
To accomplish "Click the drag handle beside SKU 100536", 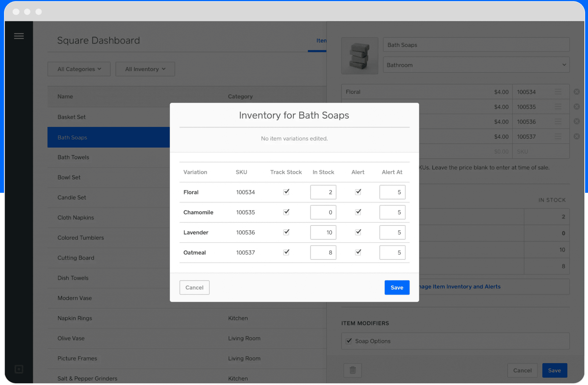I will coord(558,121).
